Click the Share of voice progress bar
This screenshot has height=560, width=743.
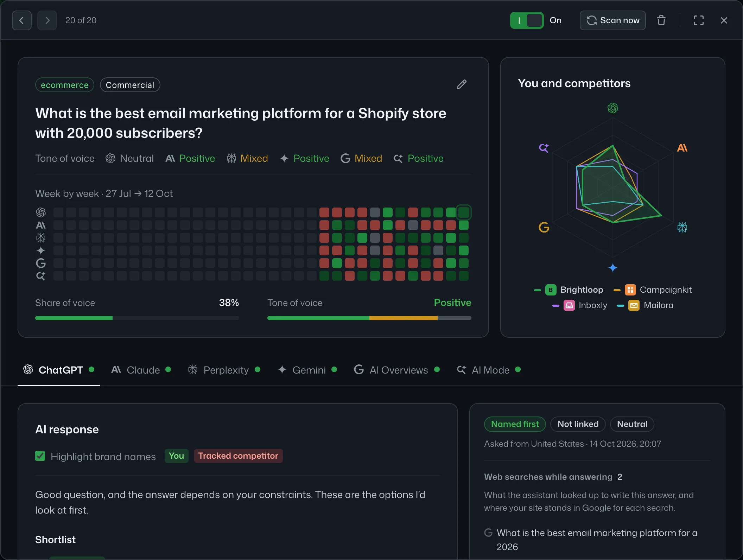coord(137,318)
